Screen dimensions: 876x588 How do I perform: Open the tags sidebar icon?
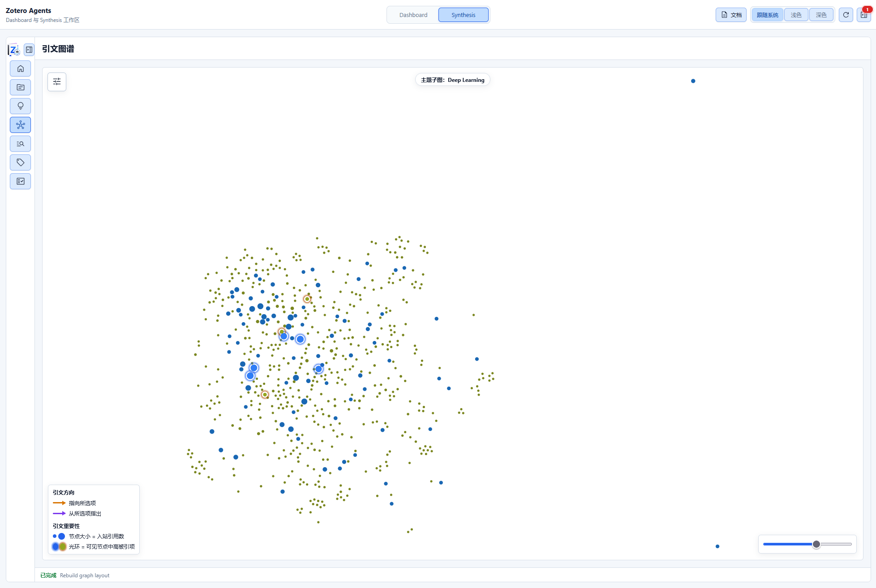[21, 162]
